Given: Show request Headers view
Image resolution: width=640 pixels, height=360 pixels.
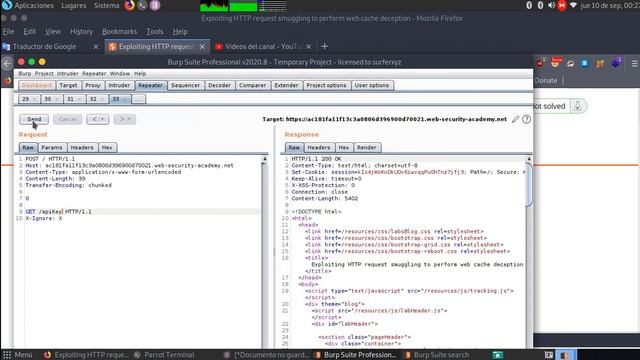Looking at the screenshot, I should coord(82,147).
